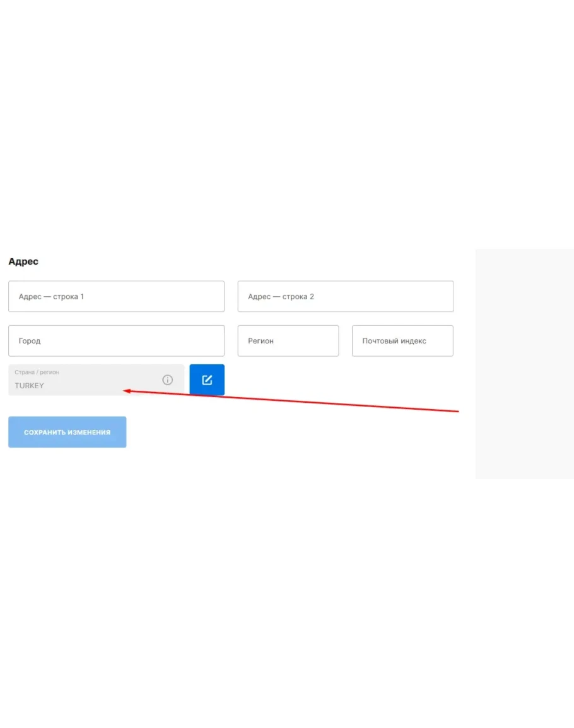The width and height of the screenshot is (574, 728).
Task: Focus the 'Адрес — строка 2' input field
Action: click(345, 296)
